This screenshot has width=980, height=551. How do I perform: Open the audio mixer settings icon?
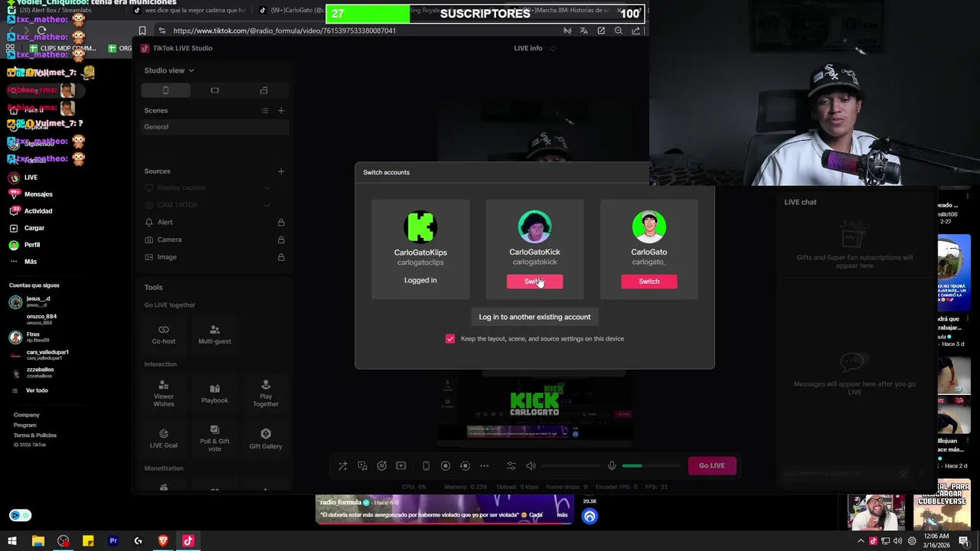(511, 465)
